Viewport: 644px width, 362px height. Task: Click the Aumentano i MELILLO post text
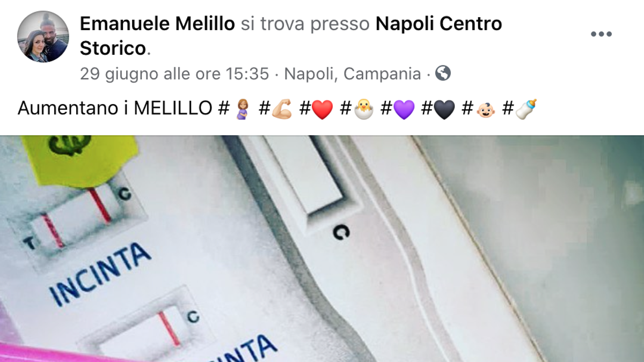(115, 109)
